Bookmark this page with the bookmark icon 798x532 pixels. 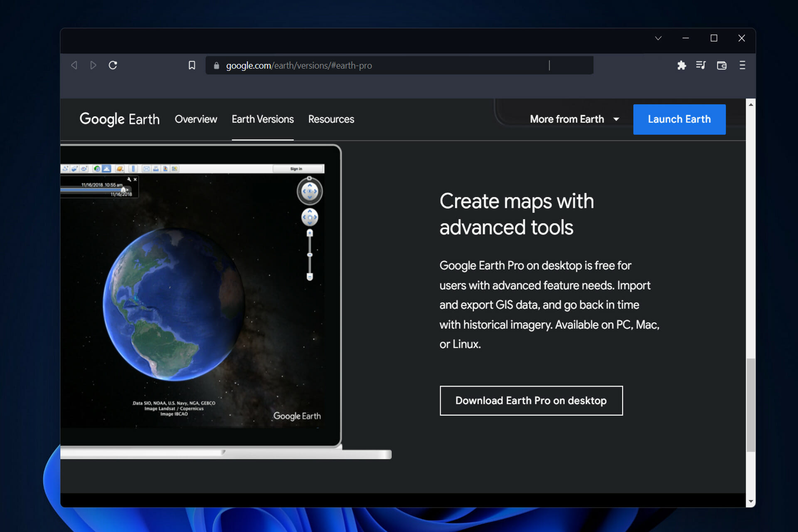(x=192, y=65)
